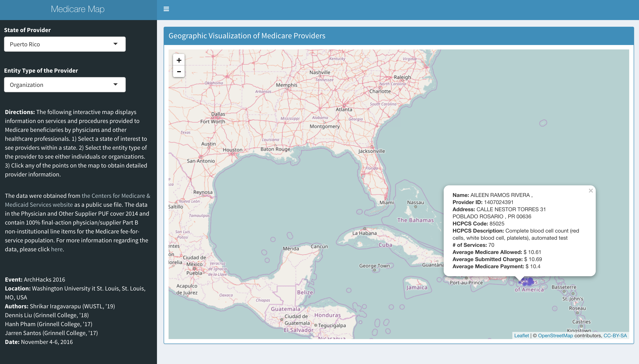
Task: Zoom in the map with plus button
Action: (x=179, y=60)
